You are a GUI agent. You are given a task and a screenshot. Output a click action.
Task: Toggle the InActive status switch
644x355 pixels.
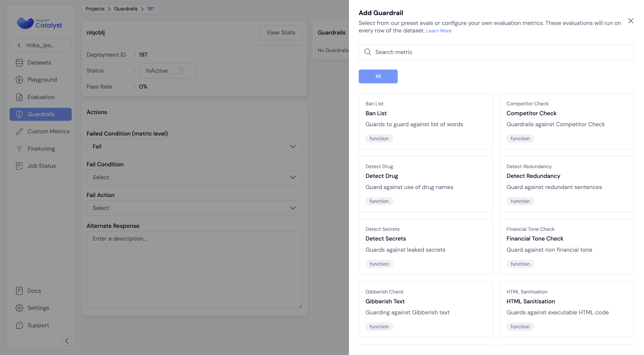178,71
